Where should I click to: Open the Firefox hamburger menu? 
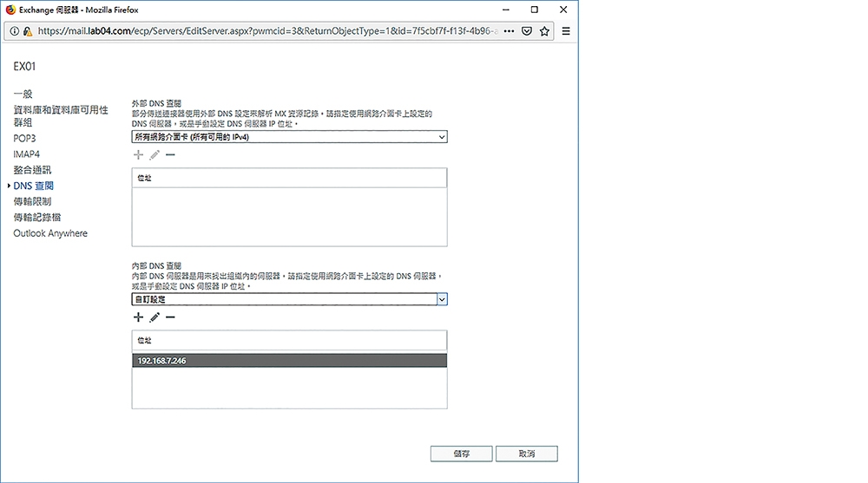(566, 31)
